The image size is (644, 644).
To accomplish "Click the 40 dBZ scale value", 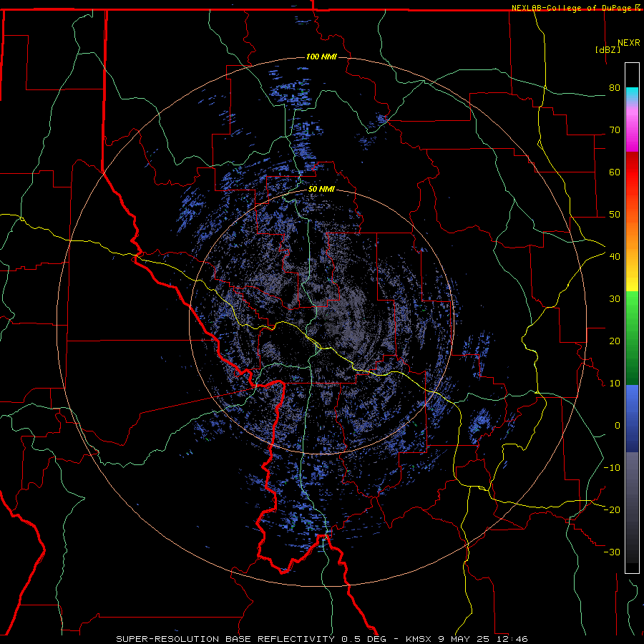I will (615, 257).
